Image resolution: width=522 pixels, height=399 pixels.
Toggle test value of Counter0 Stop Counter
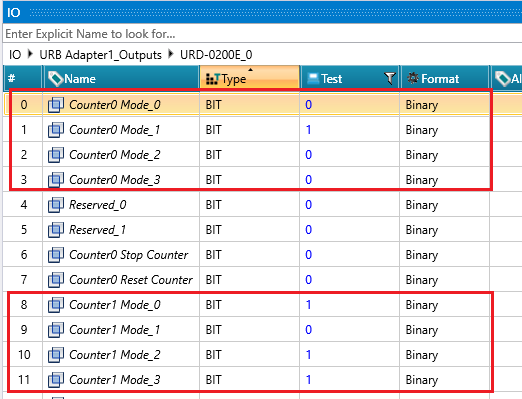(308, 255)
